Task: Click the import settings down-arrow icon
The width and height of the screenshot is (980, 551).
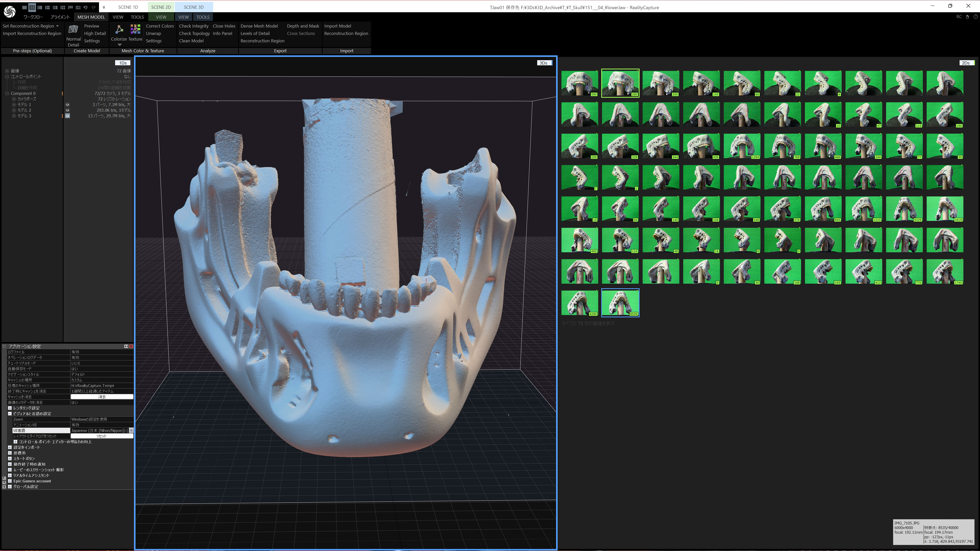Action: (x=4, y=487)
